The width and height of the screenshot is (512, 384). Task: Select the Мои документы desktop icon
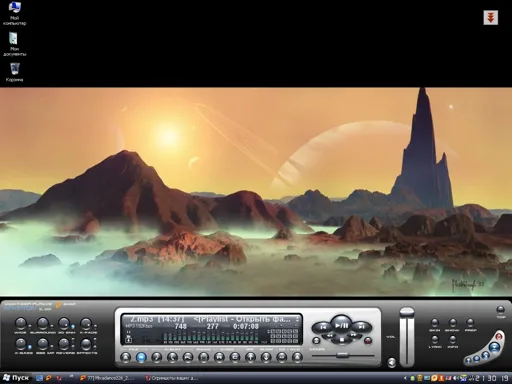pyautogui.click(x=14, y=44)
